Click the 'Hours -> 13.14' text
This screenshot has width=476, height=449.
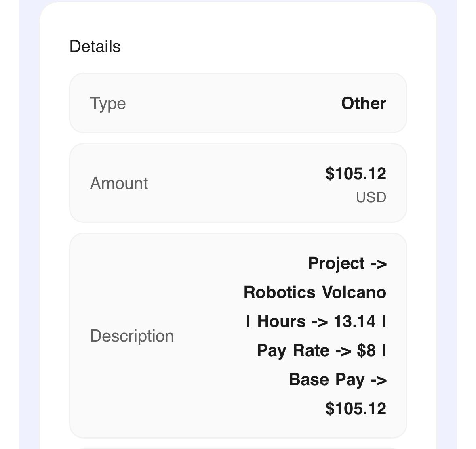point(316,321)
